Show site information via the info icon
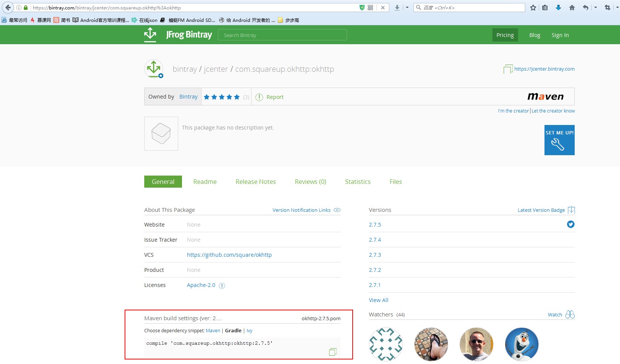The image size is (620, 364). point(19,8)
